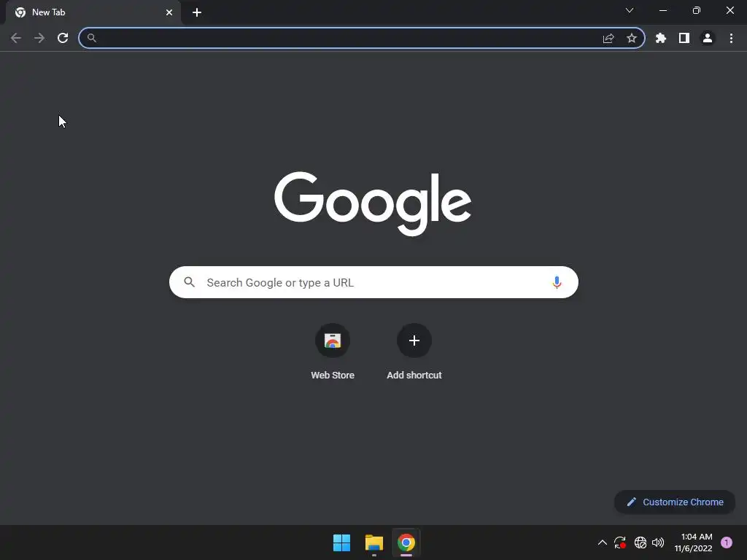Bookmark this tab with star icon
This screenshot has width=747, height=560.
click(632, 38)
